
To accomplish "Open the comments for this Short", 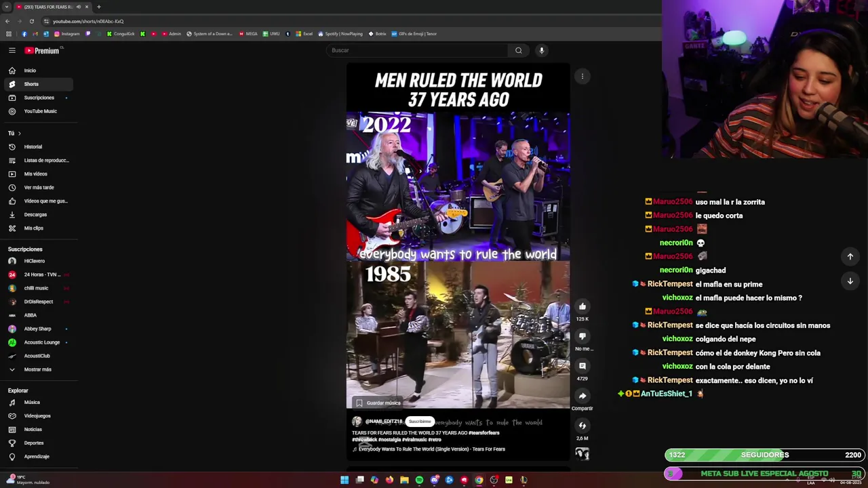I will [582, 366].
